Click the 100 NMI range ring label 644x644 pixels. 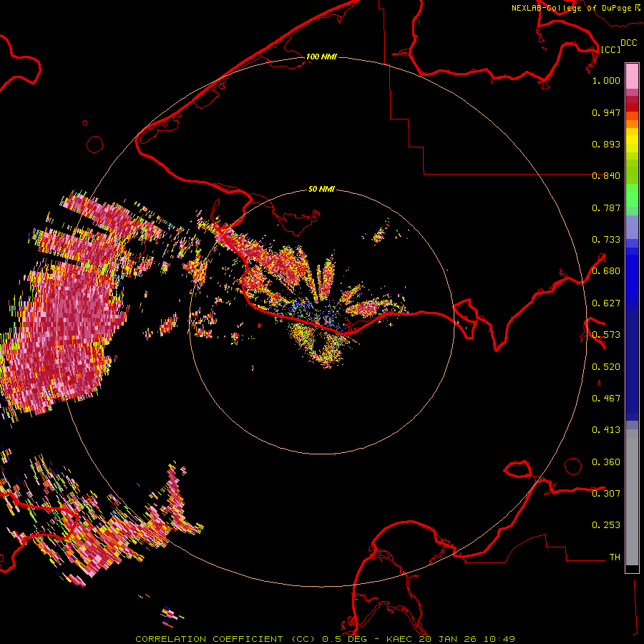[321, 57]
